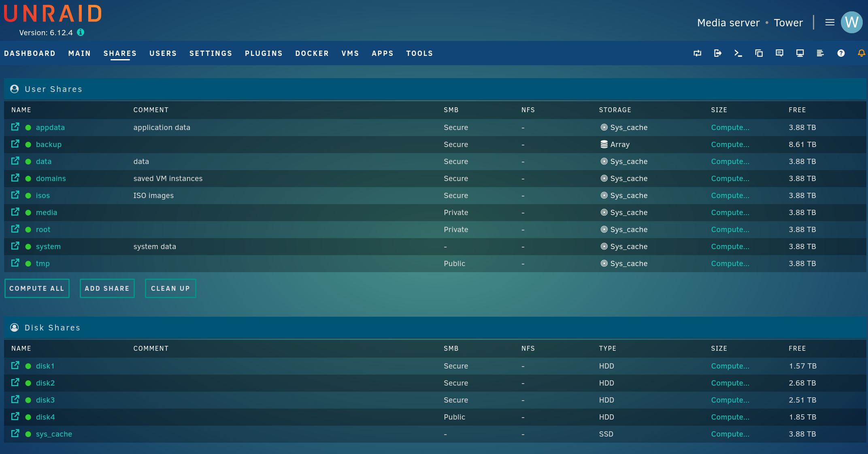868x454 pixels.
Task: Open the W user avatar menu
Action: tap(851, 23)
